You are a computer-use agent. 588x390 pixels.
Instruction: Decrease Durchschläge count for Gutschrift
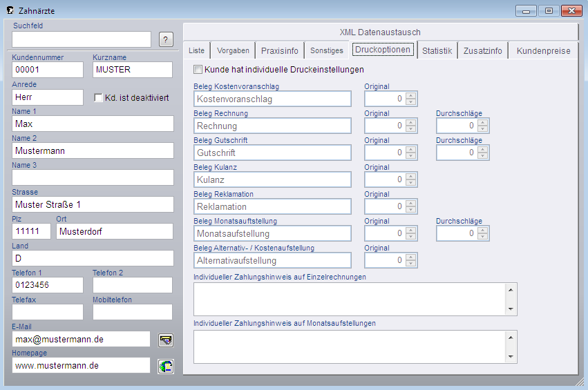483,156
